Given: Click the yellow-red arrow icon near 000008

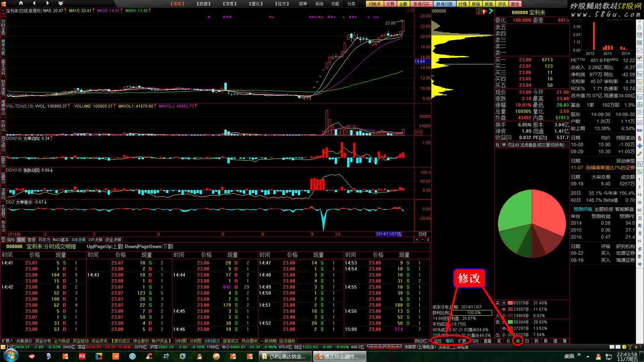Looking at the screenshot, I should pyautogui.click(x=485, y=11).
